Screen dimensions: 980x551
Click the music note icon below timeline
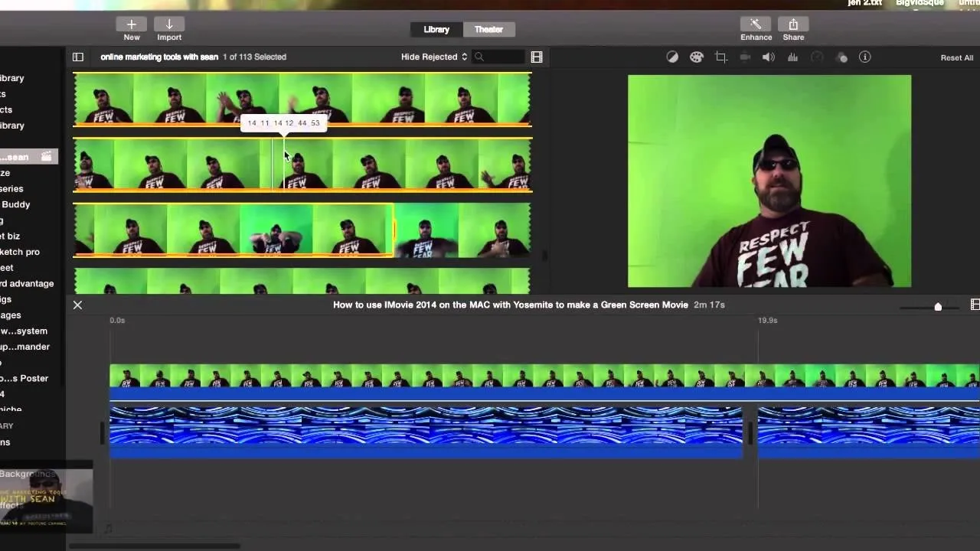[x=107, y=528]
